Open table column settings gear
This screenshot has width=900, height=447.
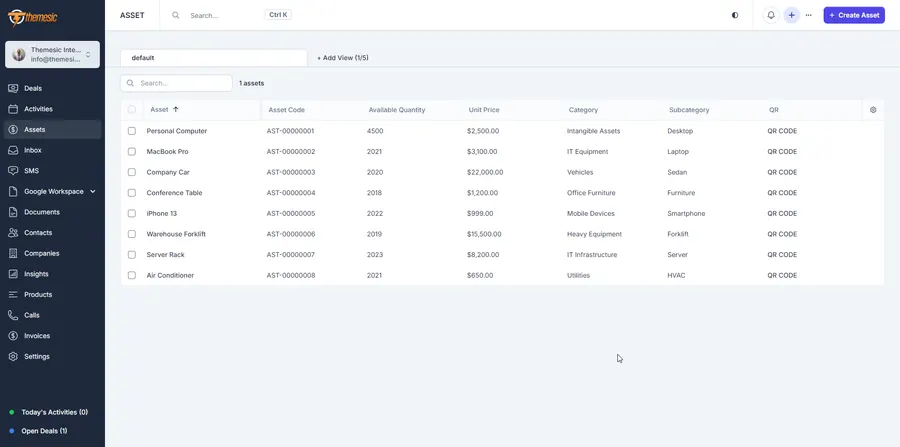[x=873, y=110]
